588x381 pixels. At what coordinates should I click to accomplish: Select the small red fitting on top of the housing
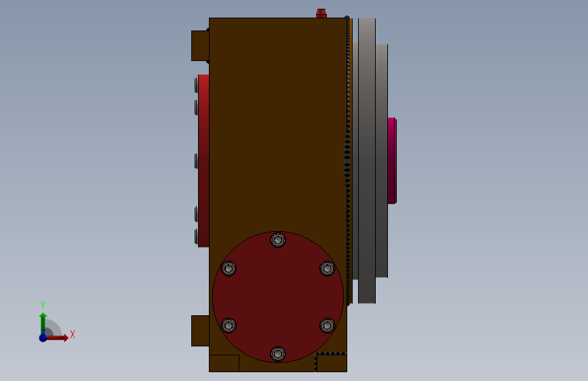(x=321, y=14)
